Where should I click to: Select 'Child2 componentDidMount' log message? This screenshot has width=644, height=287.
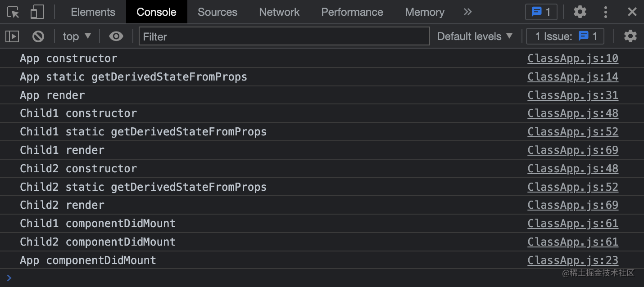98,242
